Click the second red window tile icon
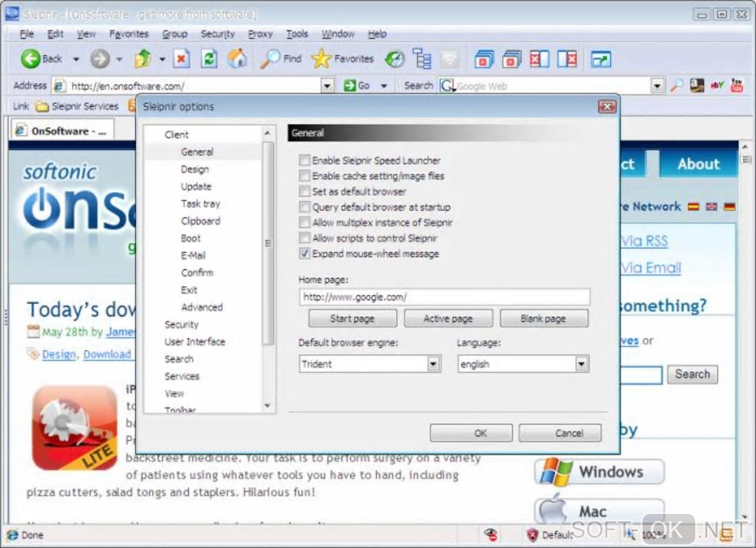Image resolution: width=756 pixels, height=548 pixels. tap(511, 59)
